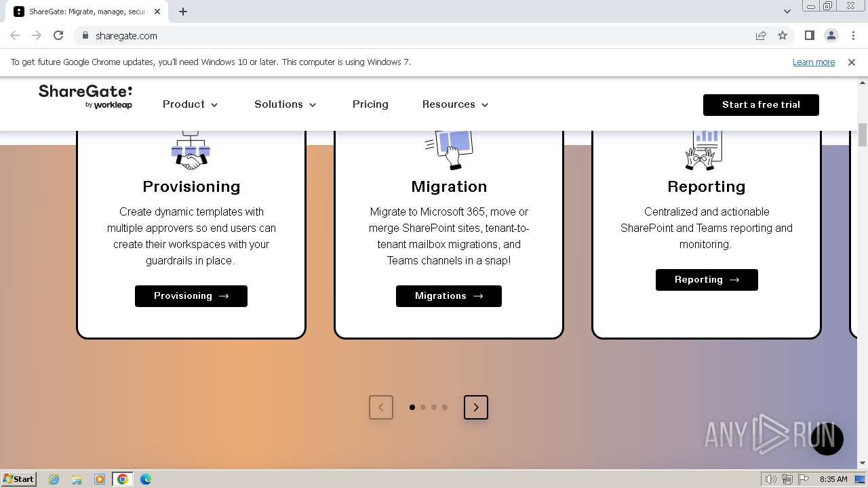Reload the sharegate.com page
This screenshot has height=488, width=868.
click(58, 36)
